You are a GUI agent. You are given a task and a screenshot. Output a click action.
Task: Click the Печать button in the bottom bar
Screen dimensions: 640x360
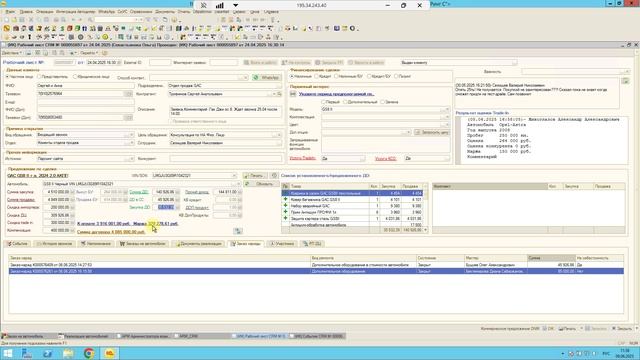pyautogui.click(x=567, y=329)
